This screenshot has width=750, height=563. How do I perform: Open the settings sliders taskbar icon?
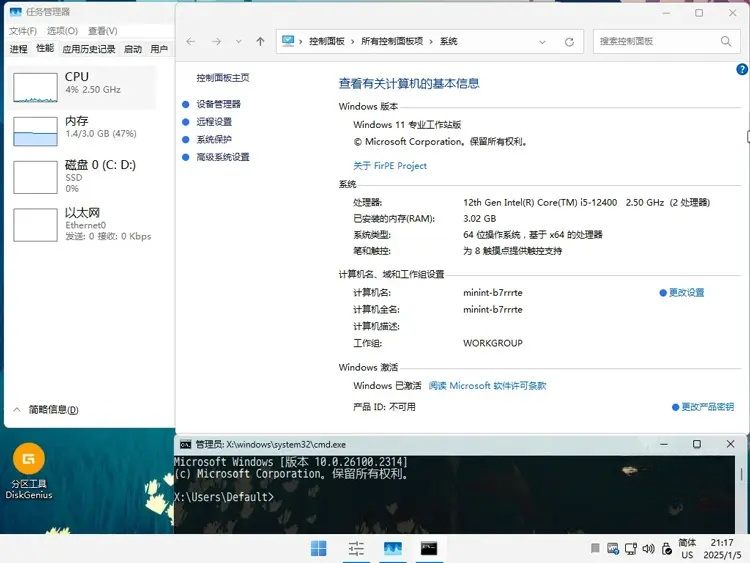[356, 548]
